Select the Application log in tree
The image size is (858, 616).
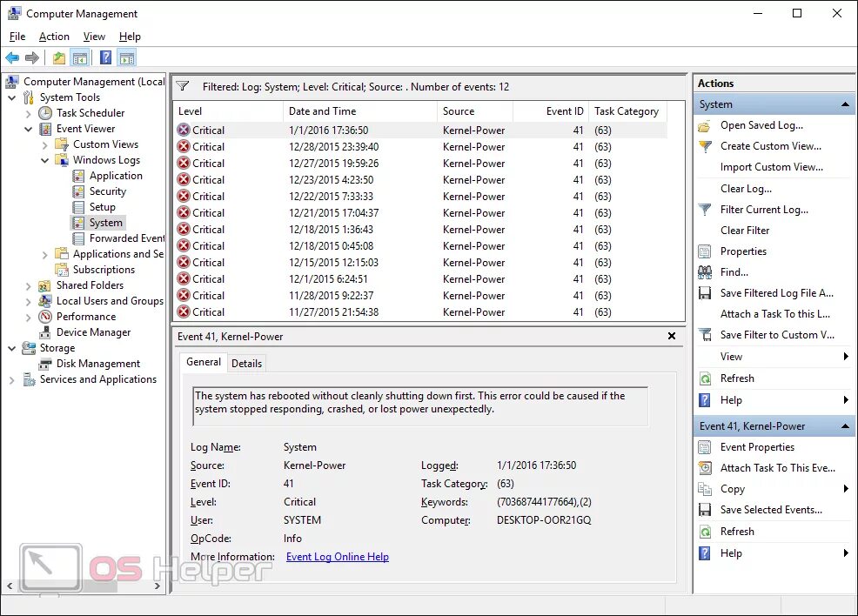click(x=116, y=176)
